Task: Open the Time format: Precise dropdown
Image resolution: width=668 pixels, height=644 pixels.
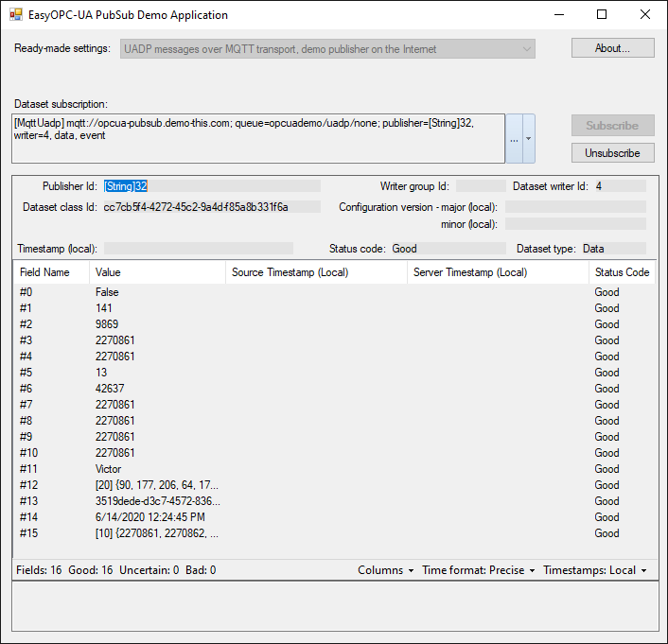Action: [x=478, y=570]
